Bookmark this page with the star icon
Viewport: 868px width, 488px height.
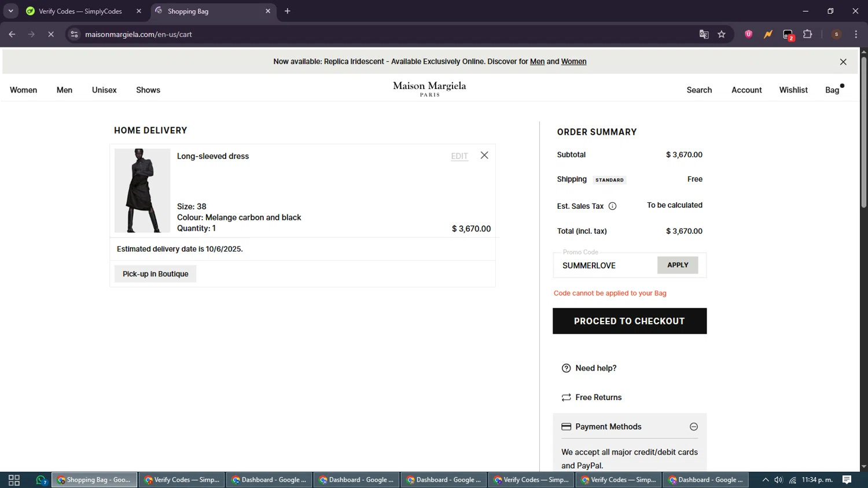coord(722,34)
